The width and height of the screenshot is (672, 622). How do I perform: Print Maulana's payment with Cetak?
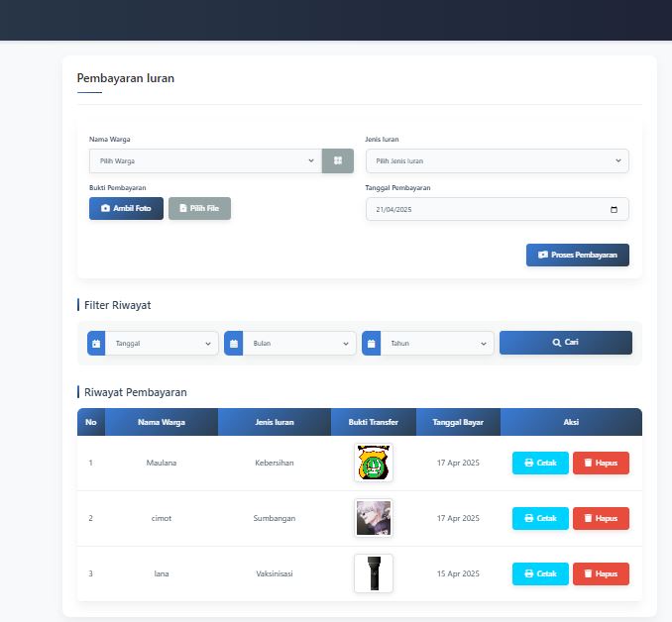540,463
